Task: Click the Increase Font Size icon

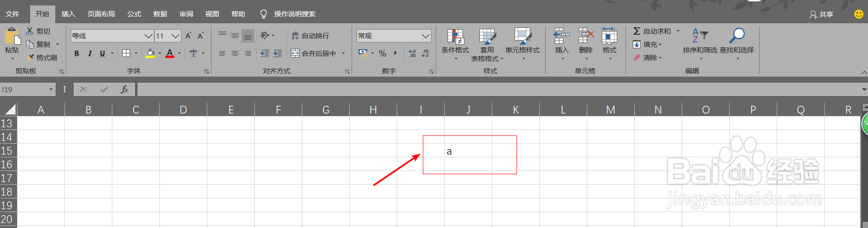Action: (188, 36)
